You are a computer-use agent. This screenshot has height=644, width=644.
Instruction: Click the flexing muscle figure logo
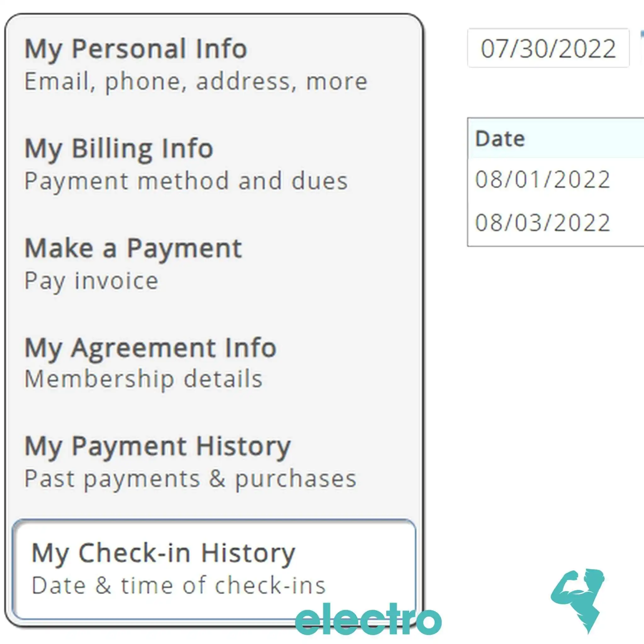coord(577,601)
